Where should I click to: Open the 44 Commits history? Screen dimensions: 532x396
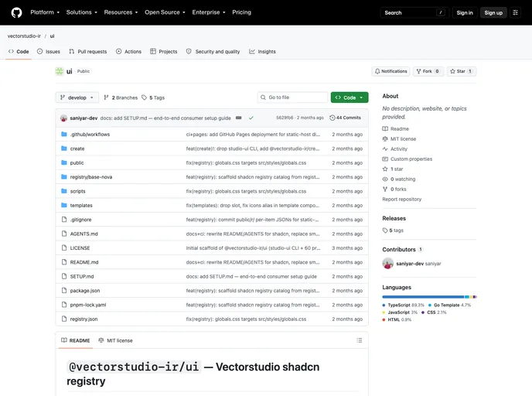345,118
